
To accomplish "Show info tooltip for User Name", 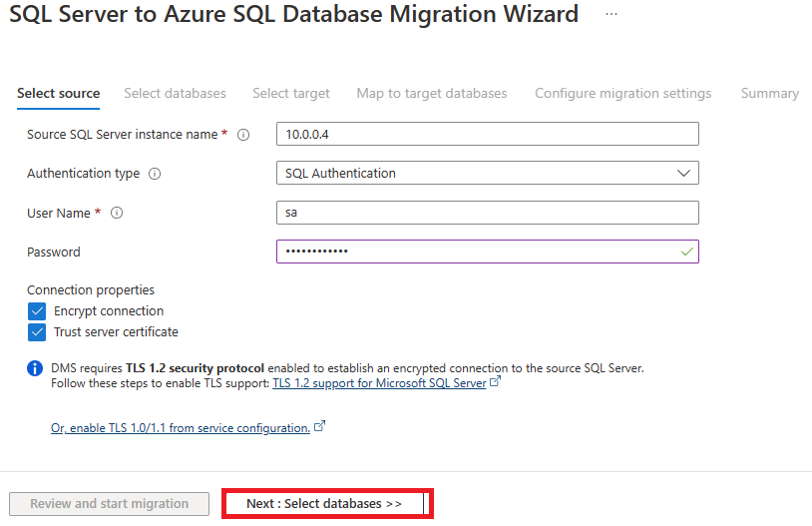I will [x=117, y=213].
